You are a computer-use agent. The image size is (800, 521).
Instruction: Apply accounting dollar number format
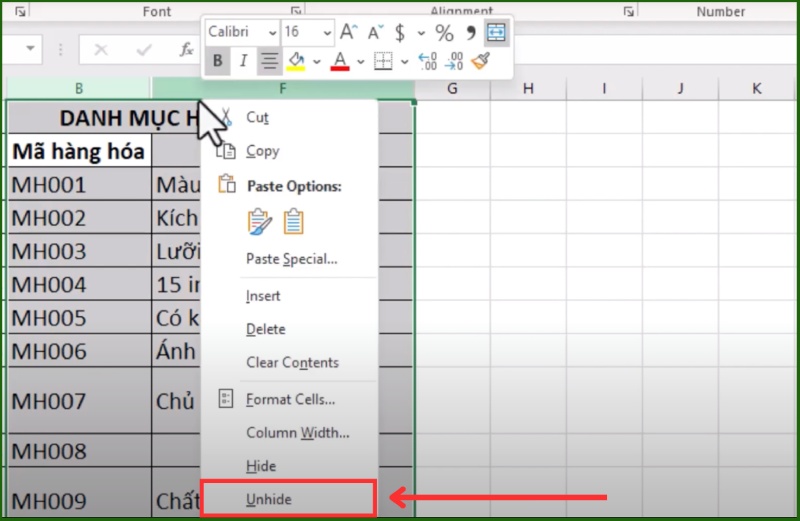(x=399, y=33)
